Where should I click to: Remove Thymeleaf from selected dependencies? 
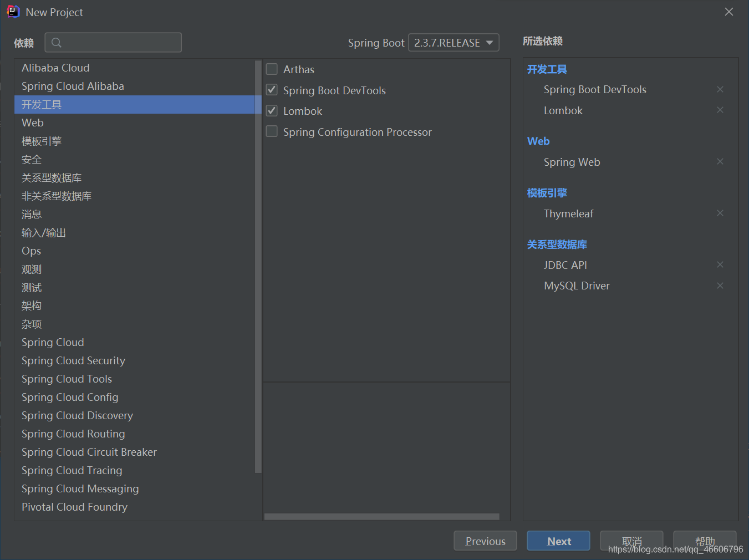click(x=720, y=213)
